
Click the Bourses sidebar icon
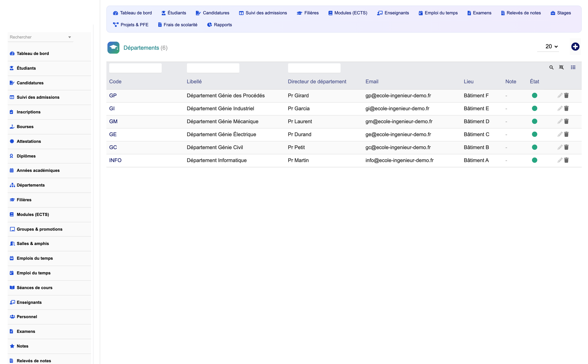[12, 127]
